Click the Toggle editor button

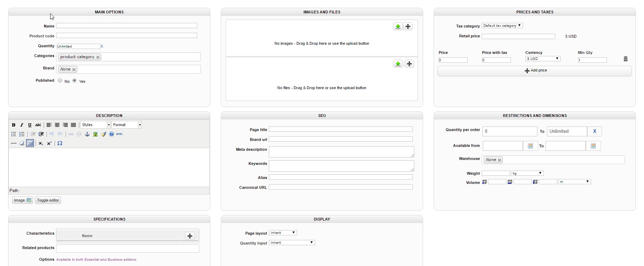coord(48,200)
